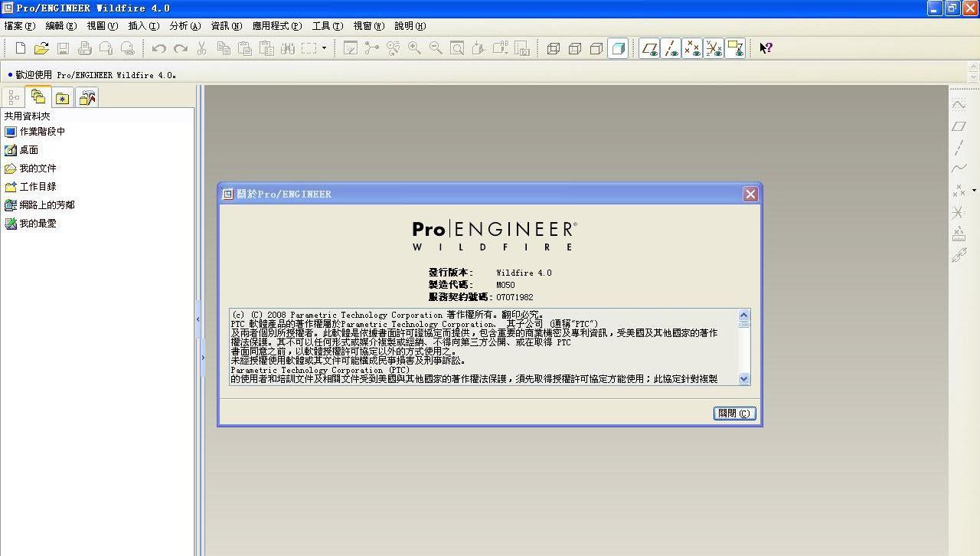Select Hidden Line display style icon
Viewport: 980px width, 556px height.
click(x=575, y=48)
